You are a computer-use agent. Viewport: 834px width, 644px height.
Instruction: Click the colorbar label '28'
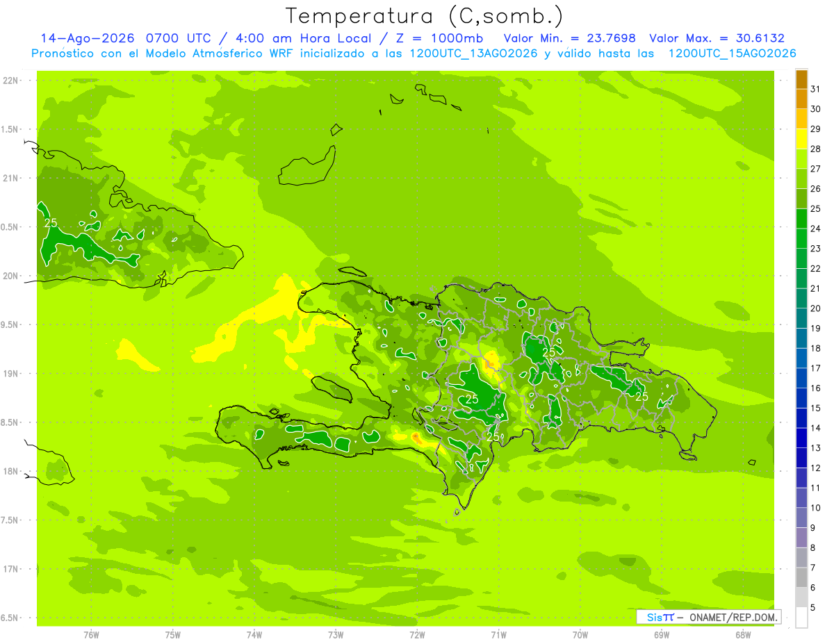click(x=815, y=149)
